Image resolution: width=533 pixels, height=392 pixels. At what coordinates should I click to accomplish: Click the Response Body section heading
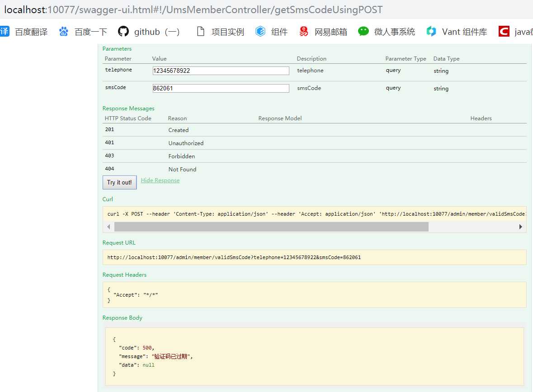coord(123,317)
